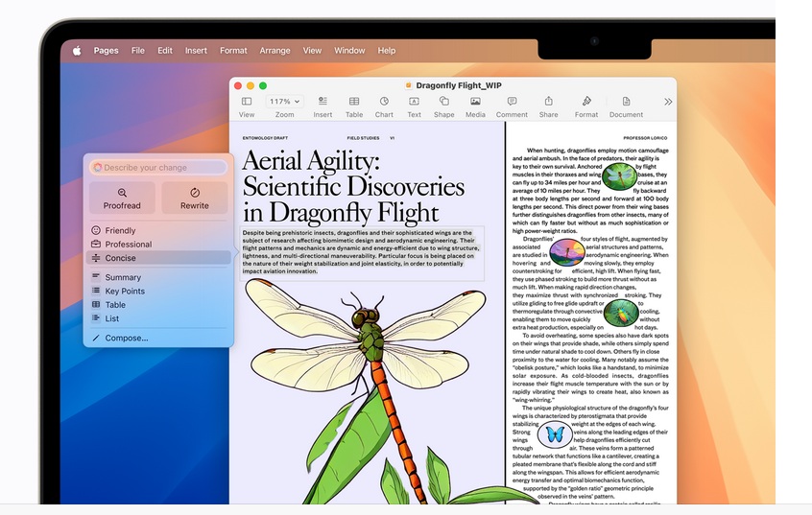Select the green beetle oval image

621,313
